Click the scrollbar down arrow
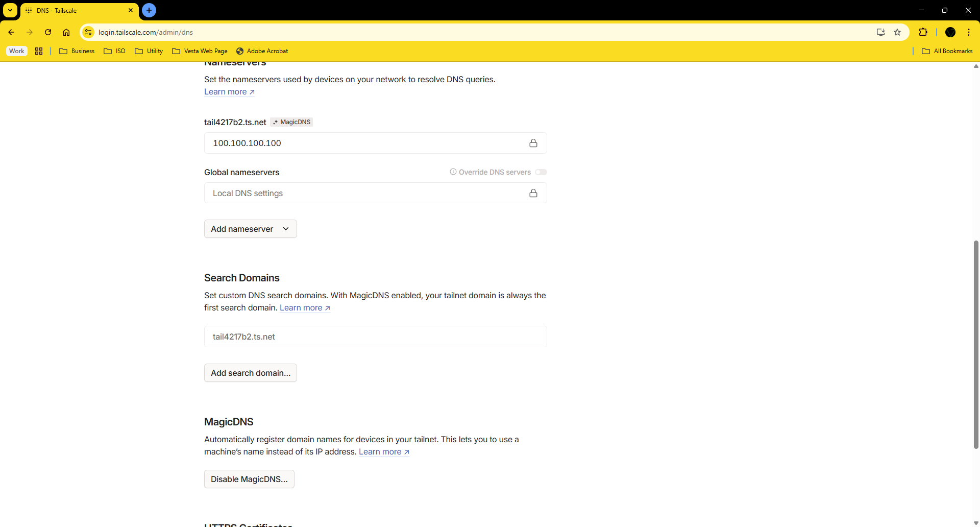Image resolution: width=980 pixels, height=527 pixels. pos(976,523)
